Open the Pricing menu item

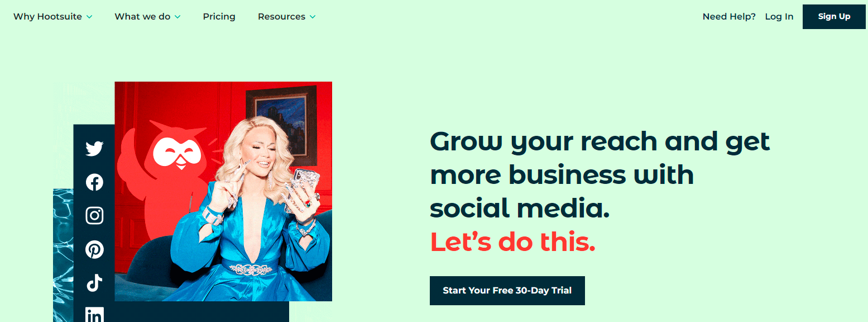coord(219,17)
